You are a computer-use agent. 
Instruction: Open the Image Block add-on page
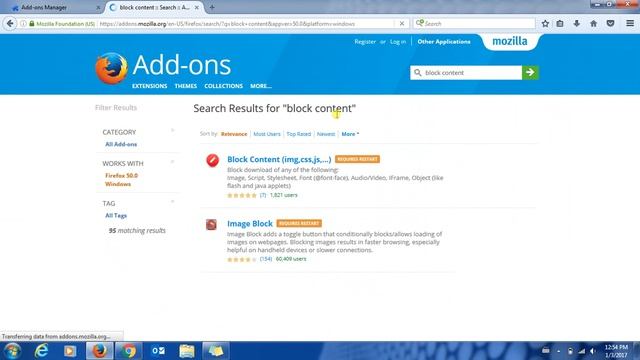250,224
